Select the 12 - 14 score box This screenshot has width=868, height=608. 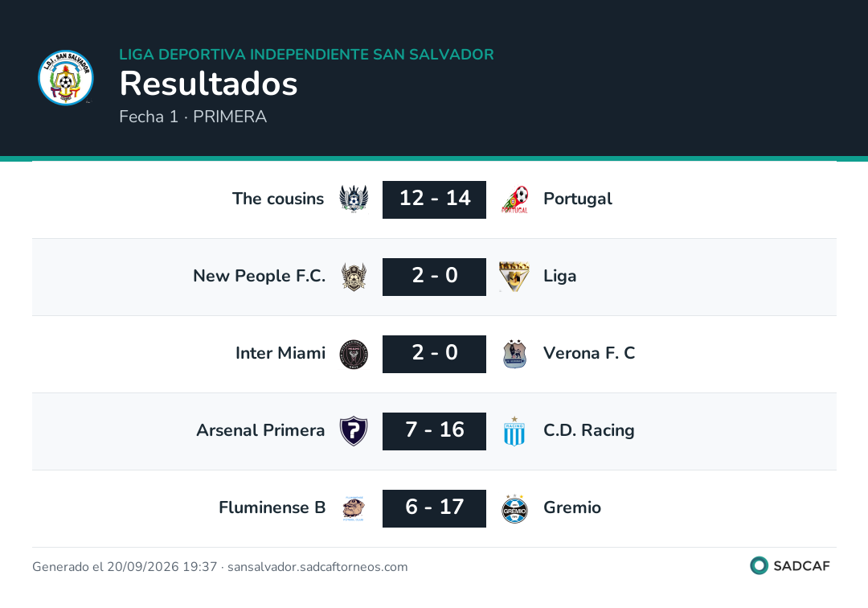[x=434, y=199]
